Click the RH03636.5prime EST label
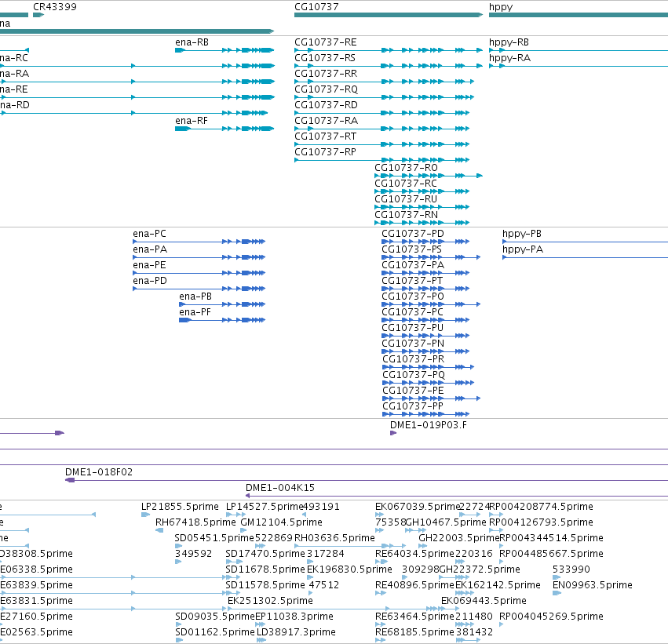The image size is (668, 644). pos(334,538)
